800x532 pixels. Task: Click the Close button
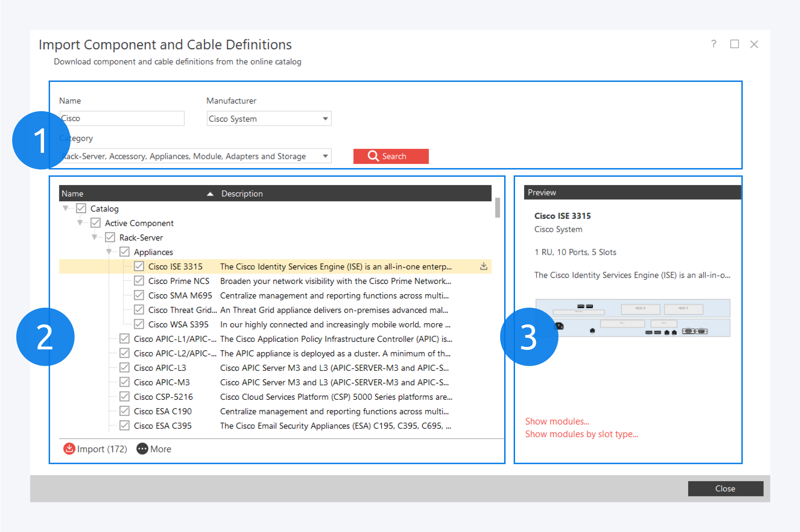tap(725, 489)
